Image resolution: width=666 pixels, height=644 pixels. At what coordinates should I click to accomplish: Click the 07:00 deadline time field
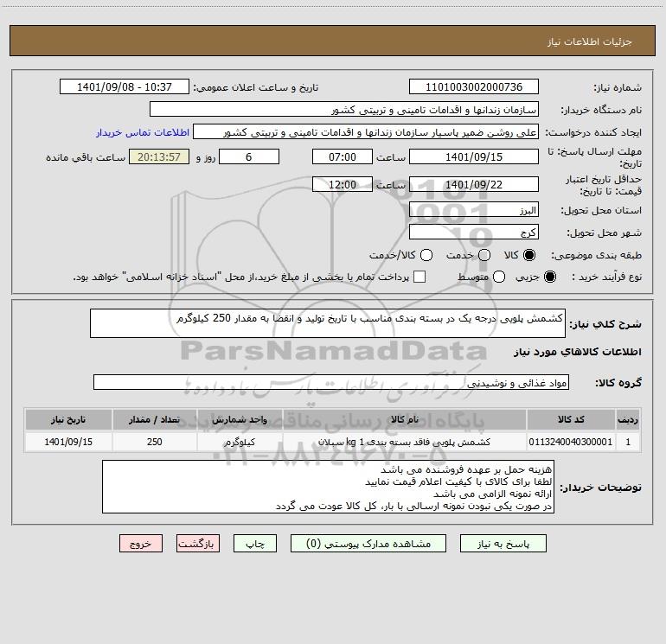tap(343, 156)
